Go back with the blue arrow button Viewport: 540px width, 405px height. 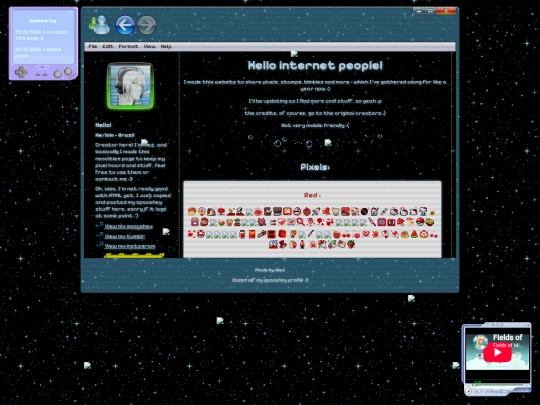point(125,25)
